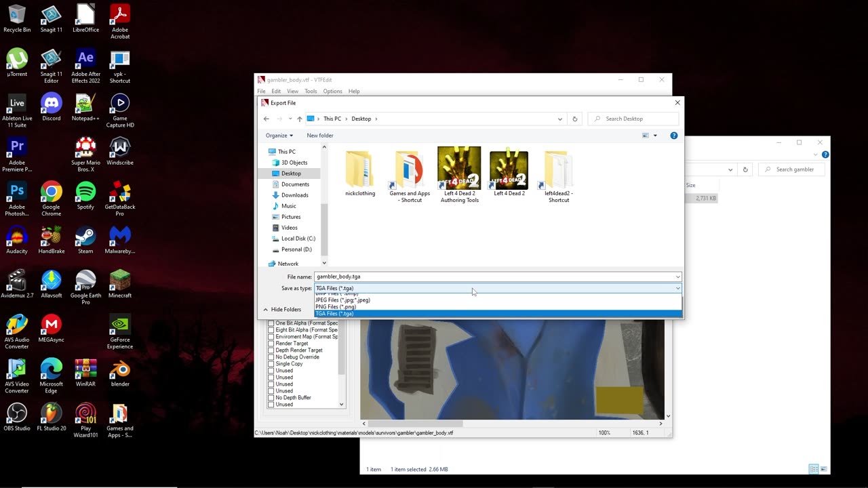The width and height of the screenshot is (868, 488).
Task: Enable the No Depth Buffer flag
Action: (x=271, y=398)
